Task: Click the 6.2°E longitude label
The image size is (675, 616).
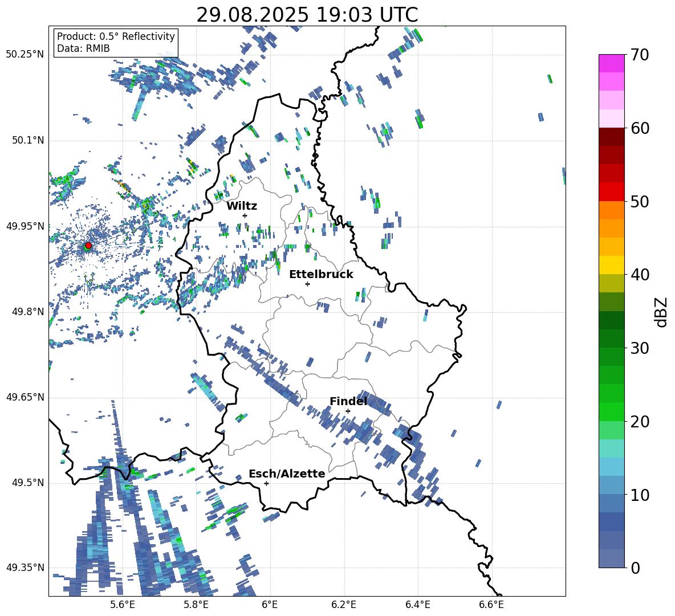Action: [344, 605]
